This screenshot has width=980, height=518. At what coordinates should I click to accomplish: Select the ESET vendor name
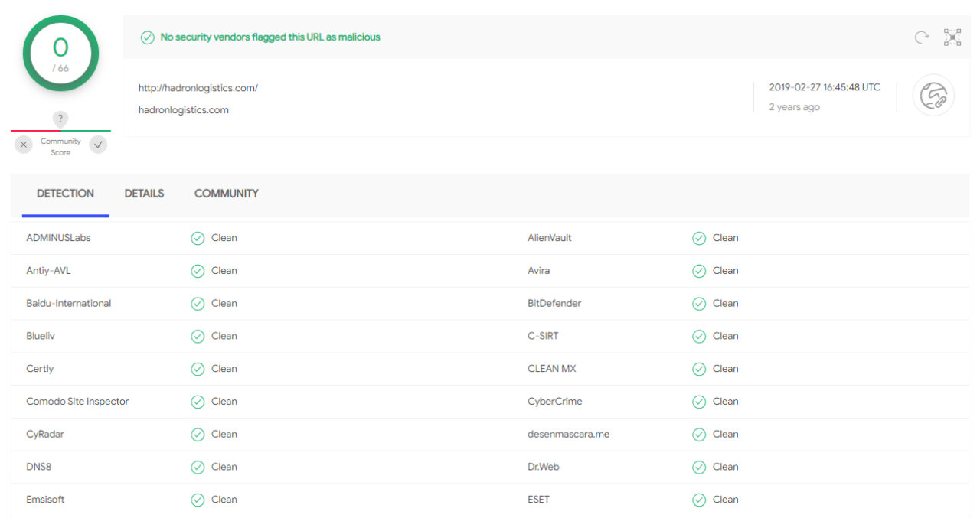tap(539, 500)
